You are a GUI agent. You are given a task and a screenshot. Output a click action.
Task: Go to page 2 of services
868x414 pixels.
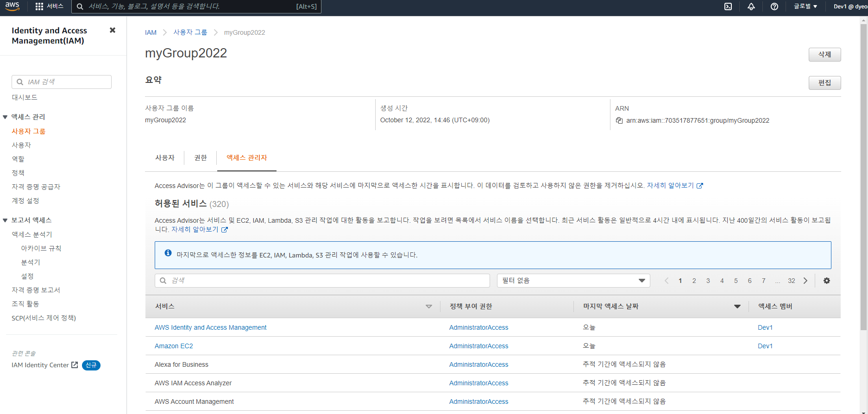(694, 281)
